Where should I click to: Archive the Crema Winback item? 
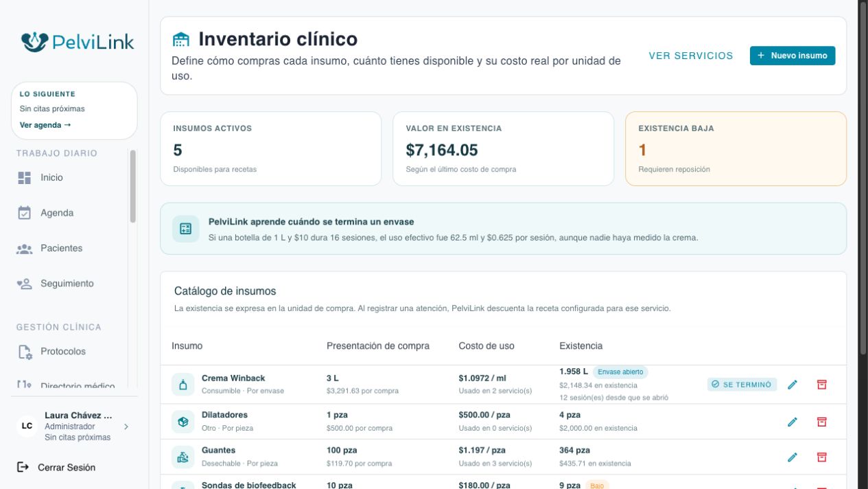822,385
